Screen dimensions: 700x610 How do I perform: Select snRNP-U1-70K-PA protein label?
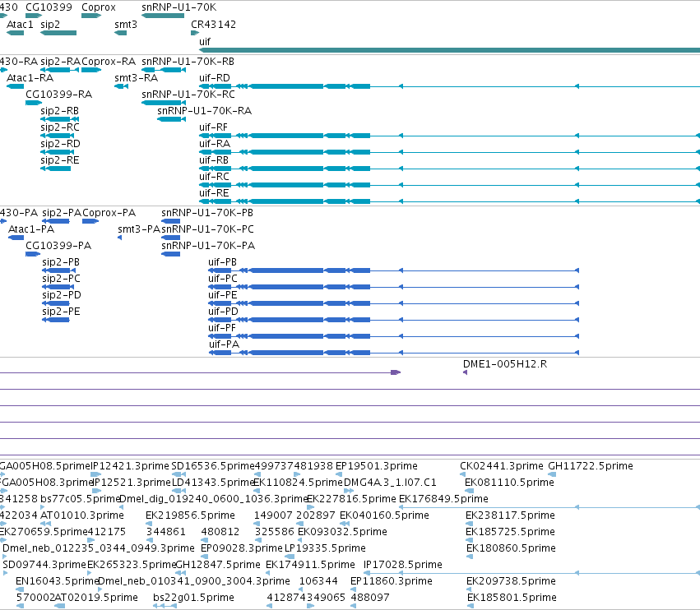click(x=208, y=246)
